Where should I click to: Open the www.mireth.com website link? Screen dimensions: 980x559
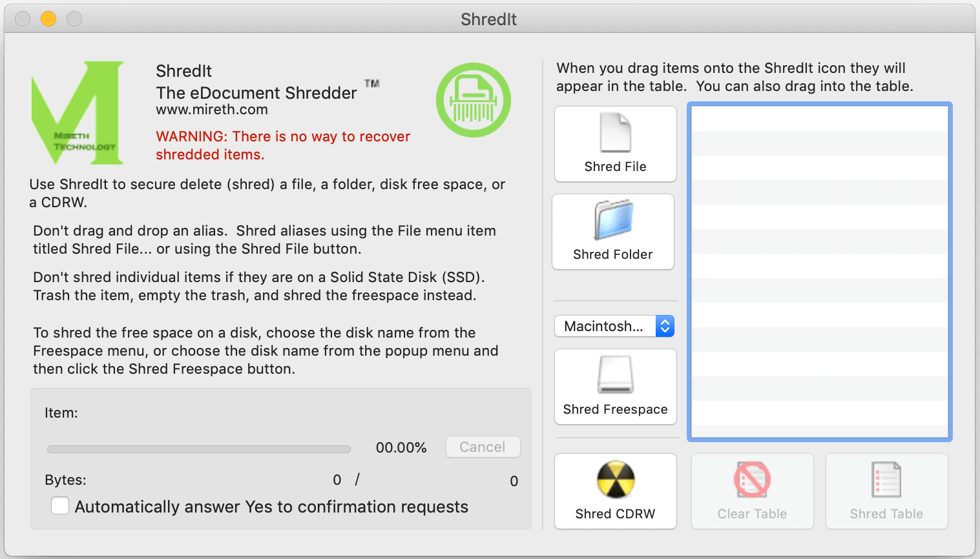coord(212,110)
